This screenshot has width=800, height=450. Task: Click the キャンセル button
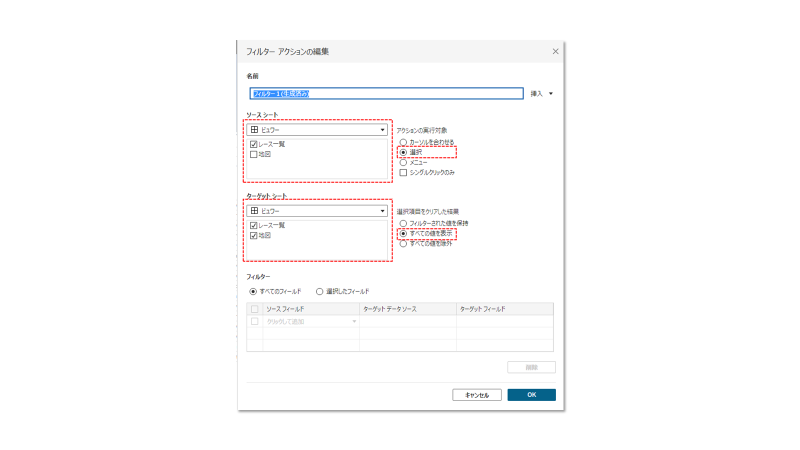[477, 395]
